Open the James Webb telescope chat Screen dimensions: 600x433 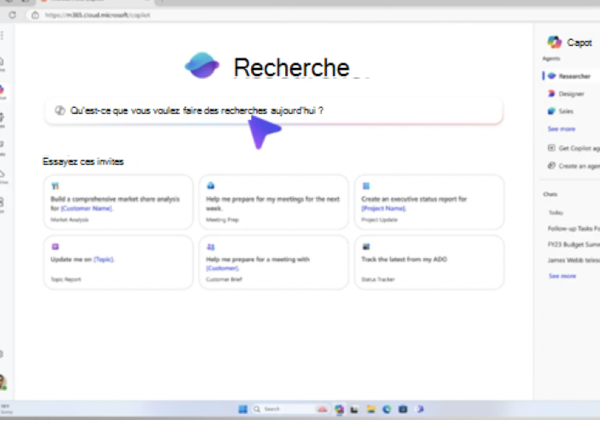click(574, 260)
